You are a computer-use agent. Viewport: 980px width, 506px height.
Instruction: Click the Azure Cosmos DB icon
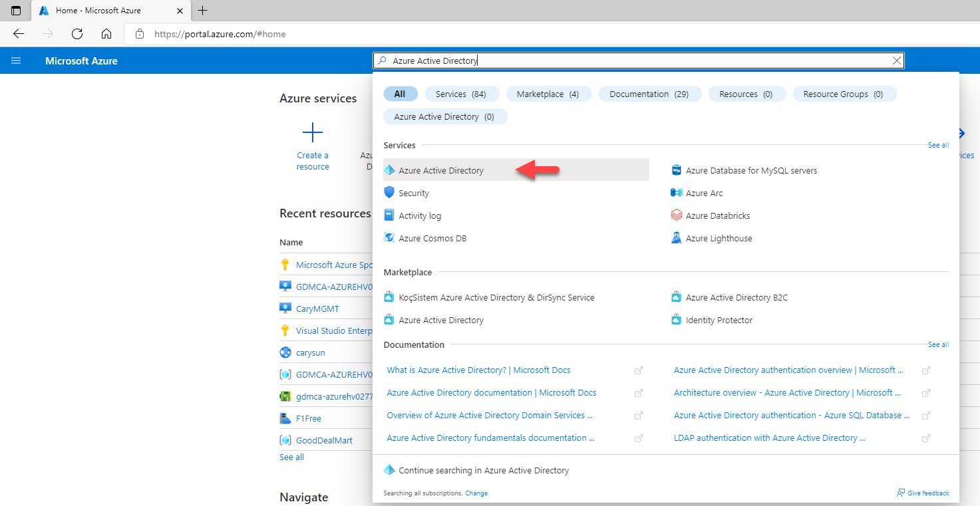point(389,238)
